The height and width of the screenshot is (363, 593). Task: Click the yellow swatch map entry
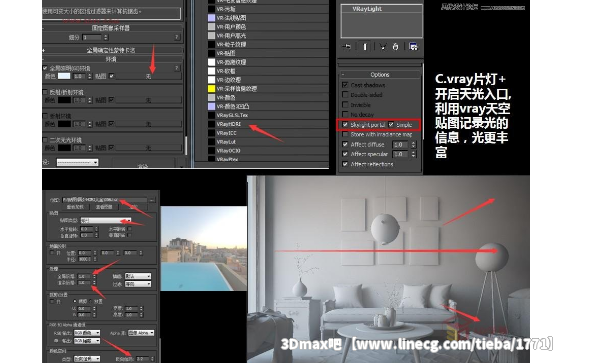click(x=211, y=88)
